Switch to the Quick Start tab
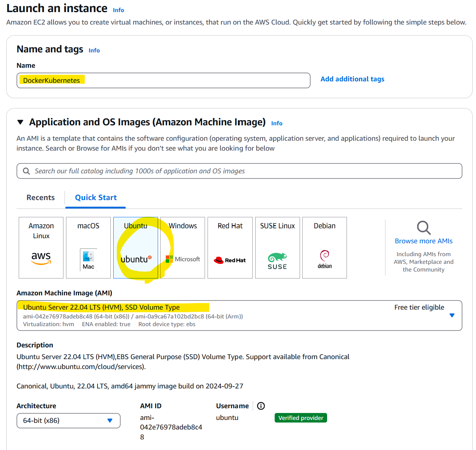Viewport: 476px width, 450px height. 96,198
